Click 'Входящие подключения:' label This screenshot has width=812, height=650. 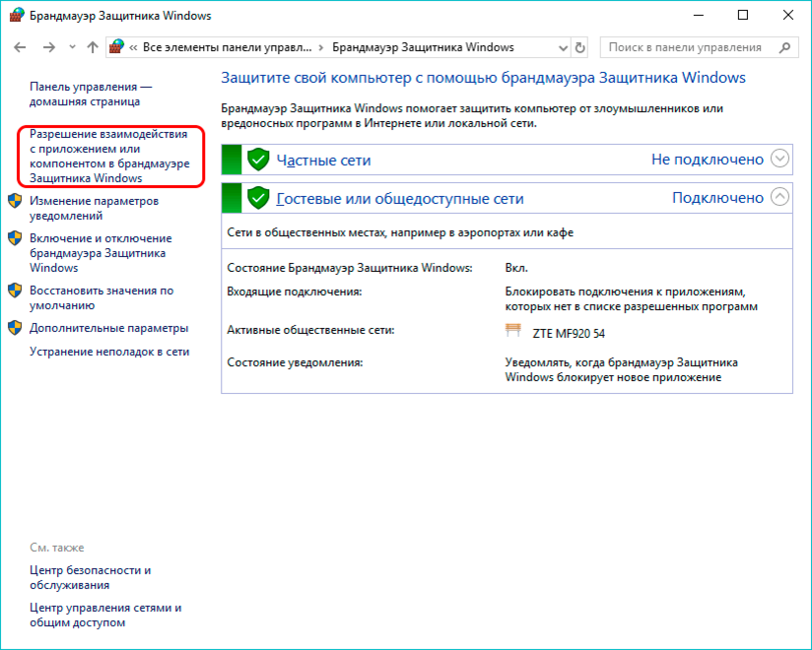click(294, 292)
